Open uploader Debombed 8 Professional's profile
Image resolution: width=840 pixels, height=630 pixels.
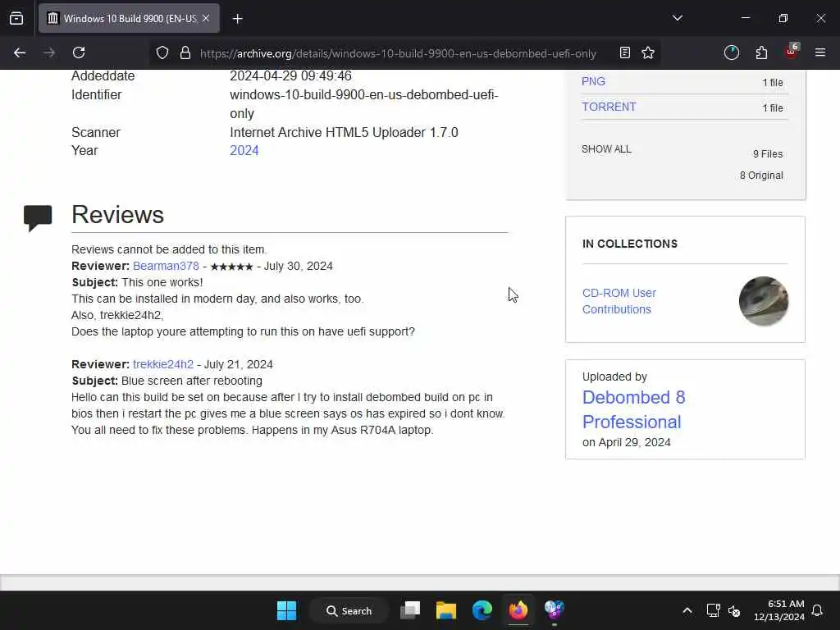tap(634, 410)
